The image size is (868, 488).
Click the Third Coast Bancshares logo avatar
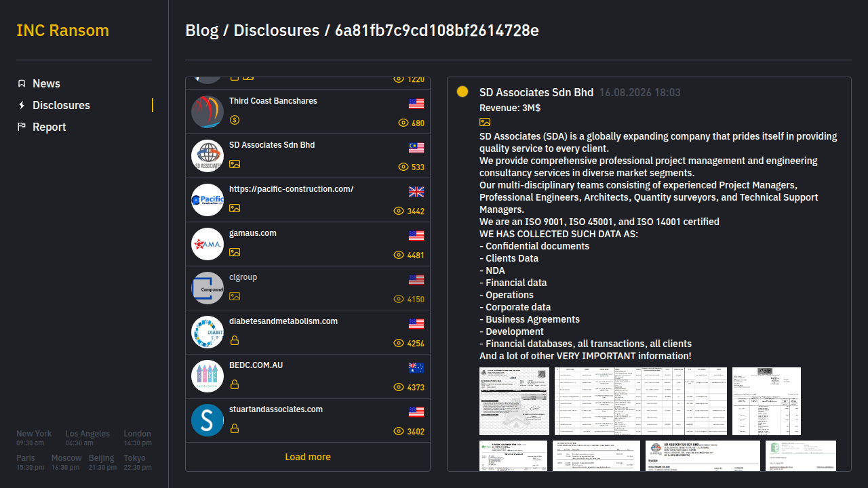[x=208, y=112]
